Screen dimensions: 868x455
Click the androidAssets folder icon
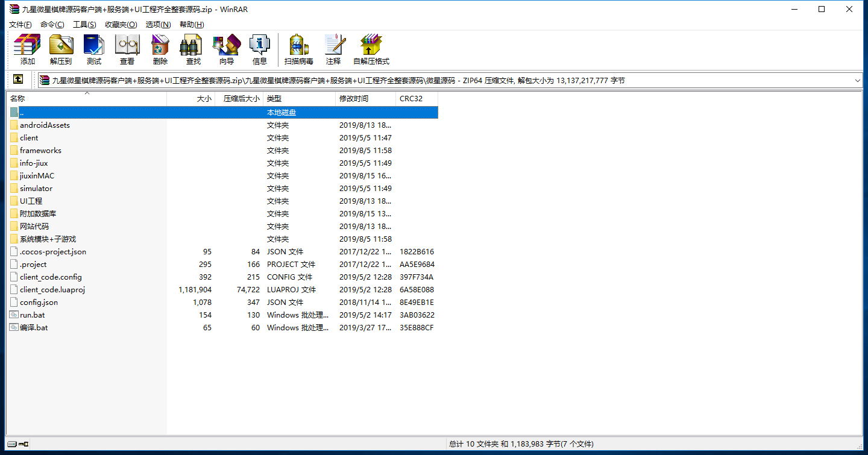(14, 125)
